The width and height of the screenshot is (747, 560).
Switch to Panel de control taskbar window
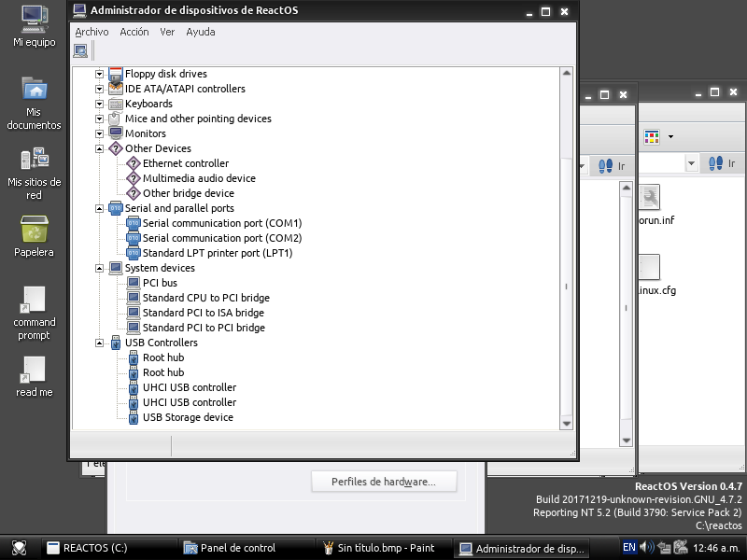[247, 548]
